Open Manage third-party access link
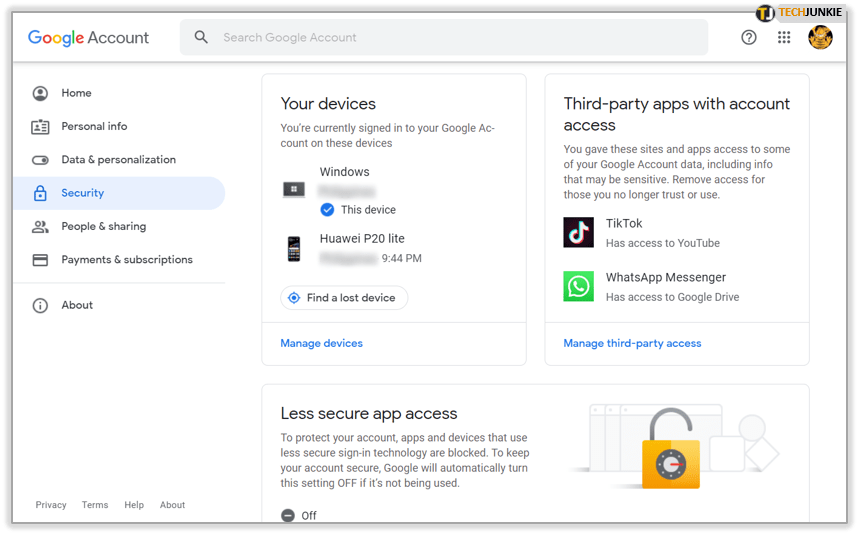 point(632,343)
